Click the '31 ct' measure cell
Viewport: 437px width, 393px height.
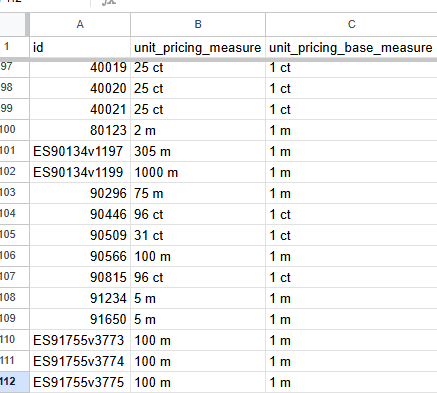point(198,235)
